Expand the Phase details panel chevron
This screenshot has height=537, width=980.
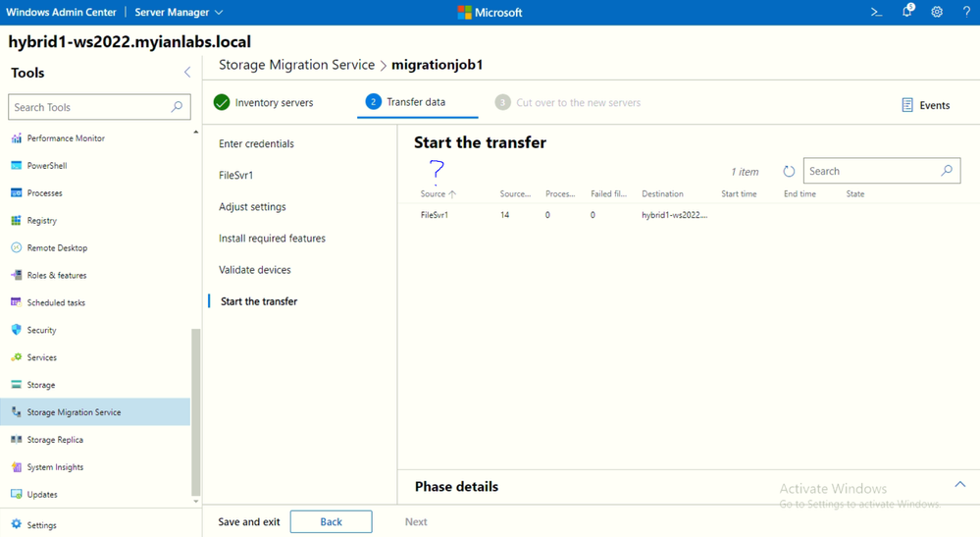(960, 485)
